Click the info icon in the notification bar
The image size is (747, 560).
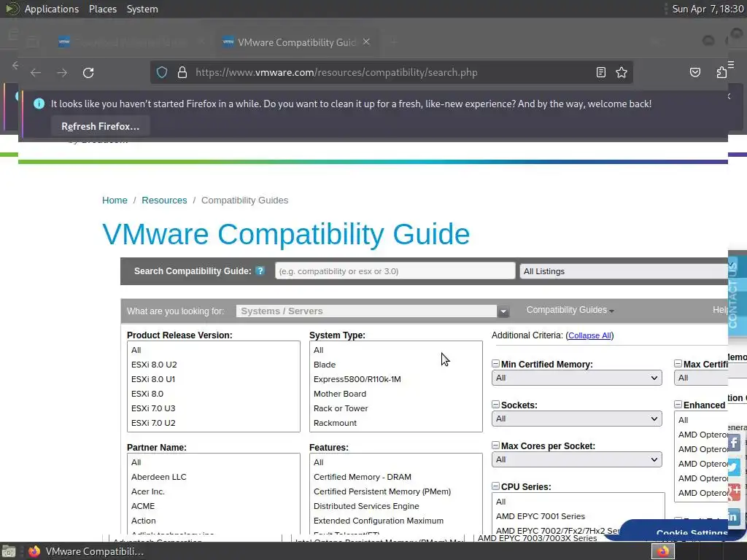(x=39, y=104)
